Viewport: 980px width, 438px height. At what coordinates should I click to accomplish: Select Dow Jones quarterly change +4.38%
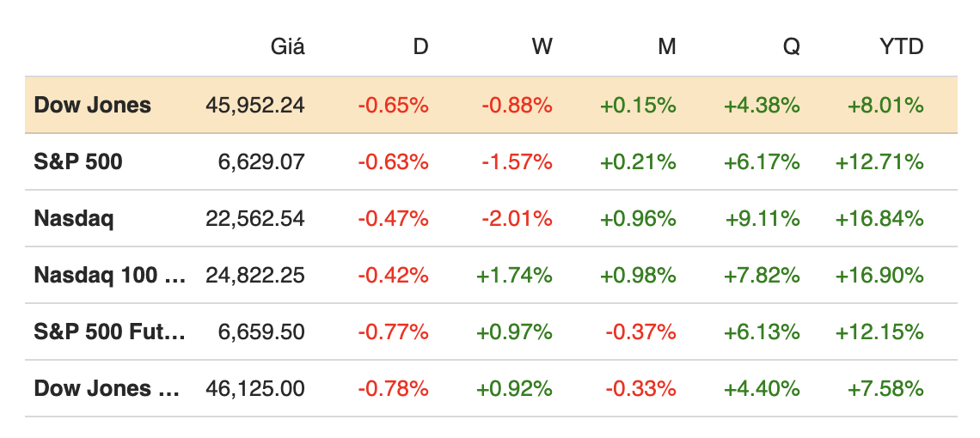point(763,106)
